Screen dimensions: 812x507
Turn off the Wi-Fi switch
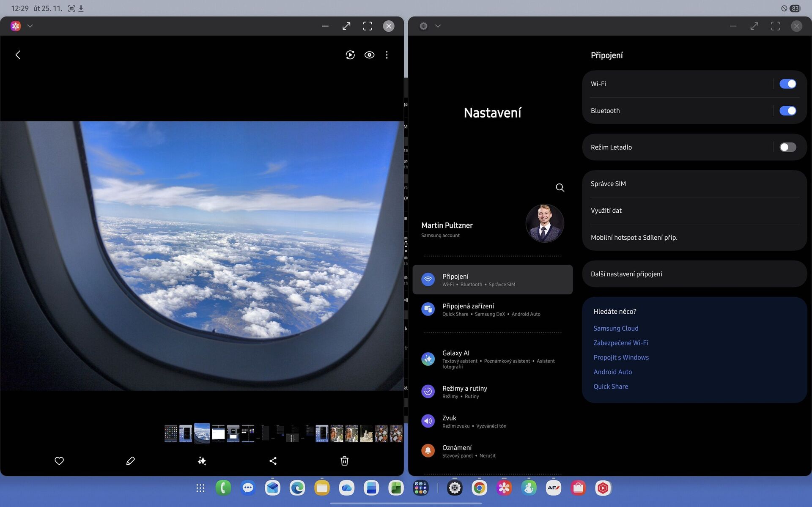click(787, 84)
